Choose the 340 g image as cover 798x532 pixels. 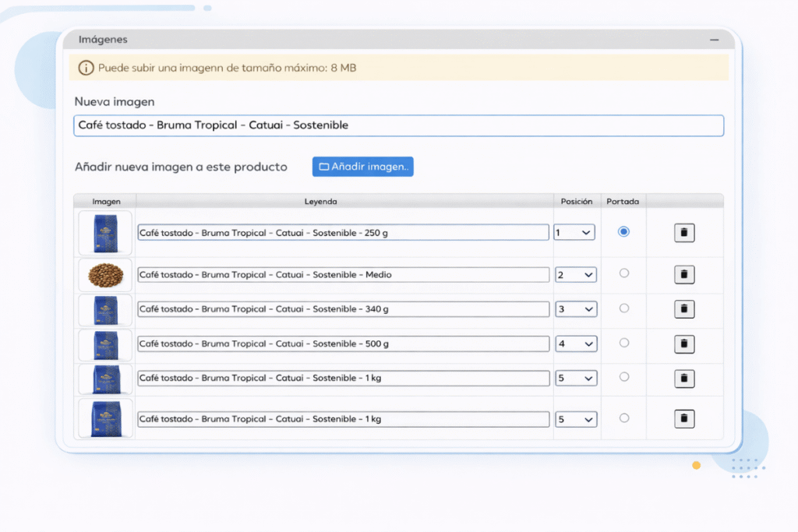click(624, 308)
